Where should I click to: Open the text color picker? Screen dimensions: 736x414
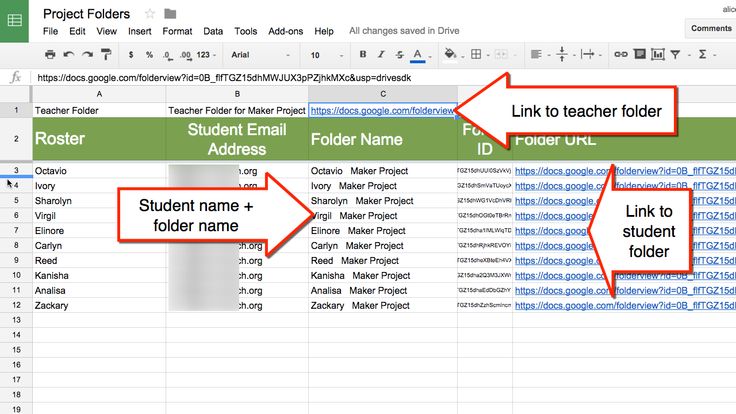coord(417,55)
